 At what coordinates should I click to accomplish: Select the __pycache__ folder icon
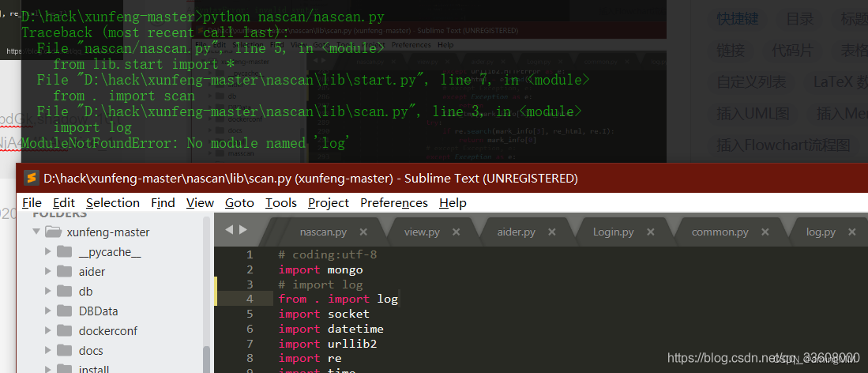click(x=65, y=252)
